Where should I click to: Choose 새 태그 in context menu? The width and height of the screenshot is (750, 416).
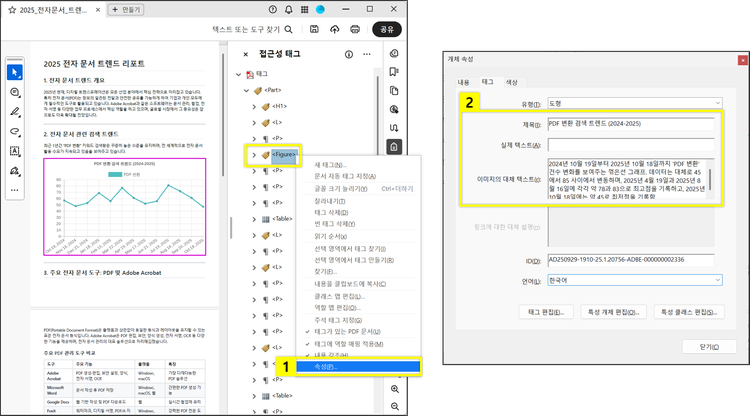(330, 165)
